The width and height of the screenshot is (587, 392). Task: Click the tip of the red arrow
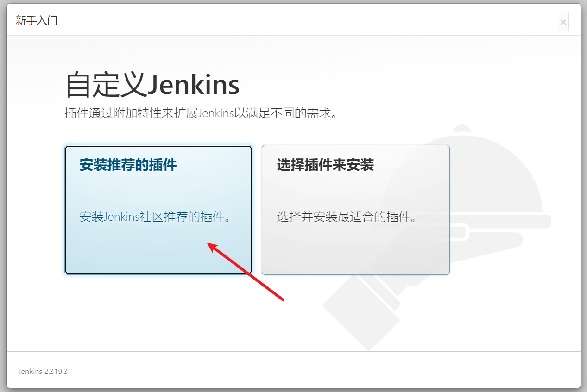pyautogui.click(x=208, y=243)
